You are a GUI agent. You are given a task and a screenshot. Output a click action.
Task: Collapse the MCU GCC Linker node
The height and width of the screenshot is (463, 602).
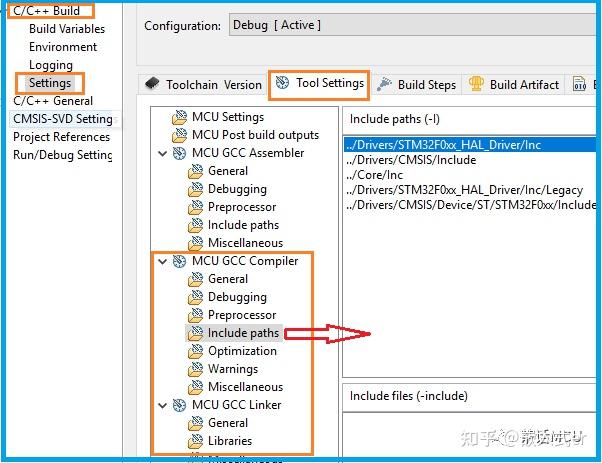coord(163,405)
